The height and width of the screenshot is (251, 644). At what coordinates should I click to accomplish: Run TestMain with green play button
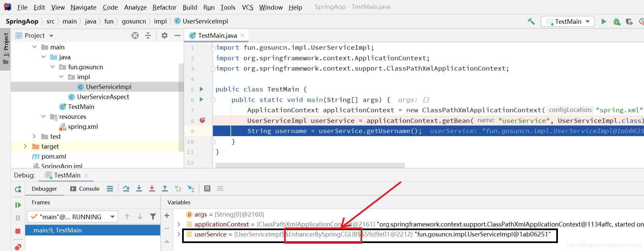604,22
